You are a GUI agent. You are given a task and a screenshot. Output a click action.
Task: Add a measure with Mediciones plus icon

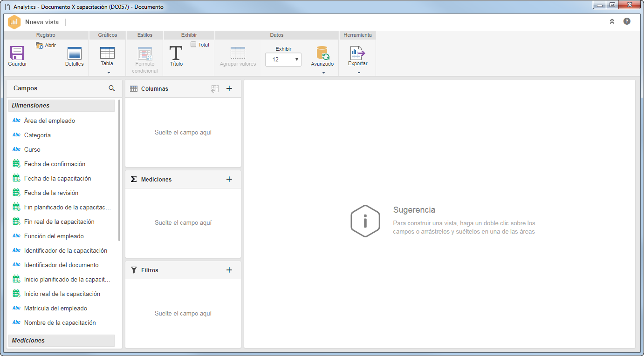(229, 179)
